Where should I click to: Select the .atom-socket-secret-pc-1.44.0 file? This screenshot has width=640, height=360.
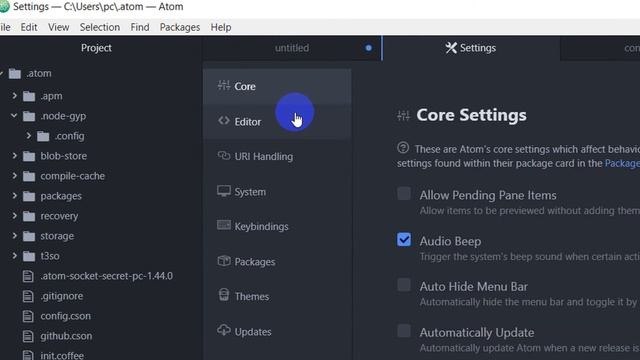coord(106,276)
